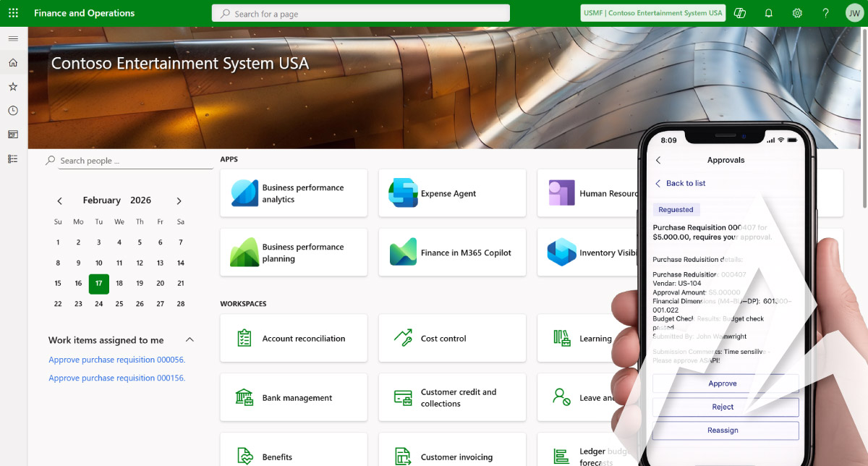Open the Settings gear
The image size is (868, 466).
coord(797,12)
